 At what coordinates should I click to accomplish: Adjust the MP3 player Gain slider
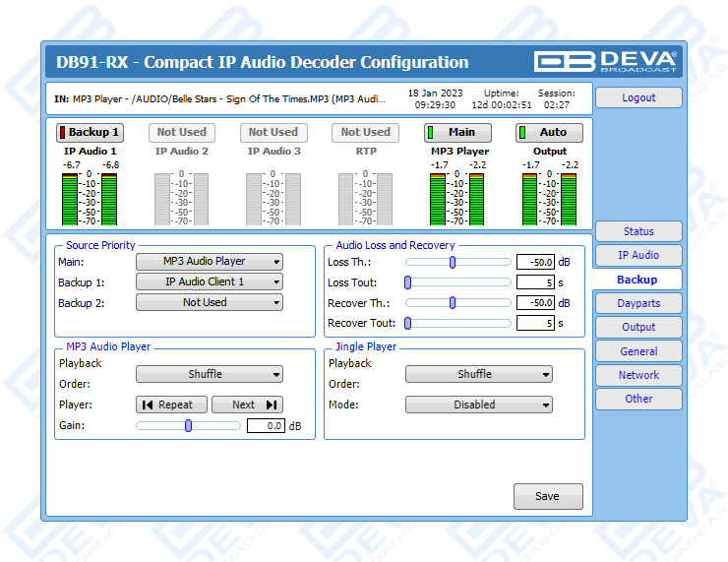[x=188, y=426]
